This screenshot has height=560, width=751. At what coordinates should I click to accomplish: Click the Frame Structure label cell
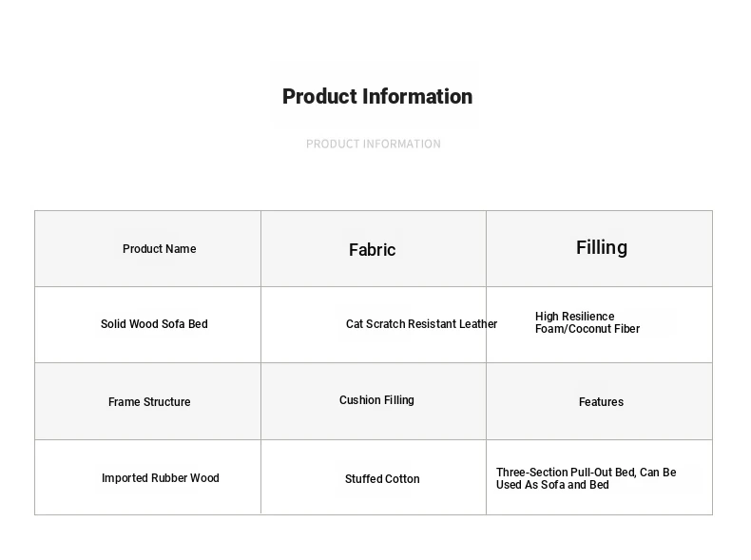(x=148, y=401)
